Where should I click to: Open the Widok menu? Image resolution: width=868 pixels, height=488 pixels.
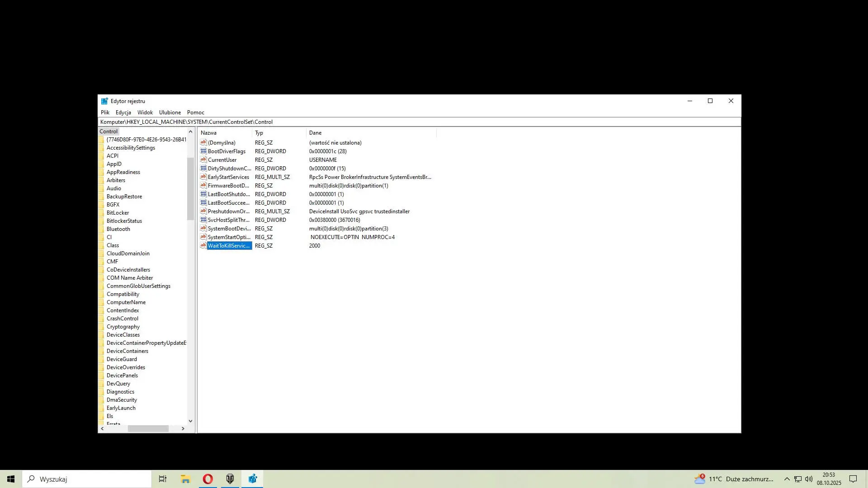click(x=145, y=113)
